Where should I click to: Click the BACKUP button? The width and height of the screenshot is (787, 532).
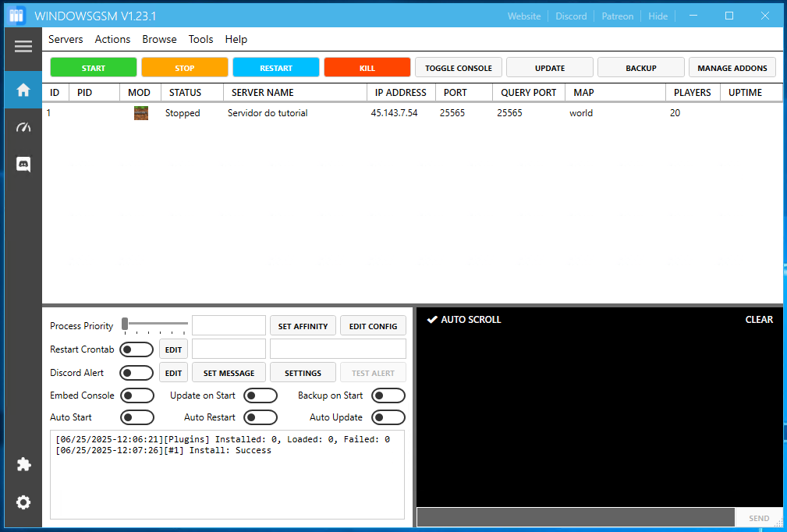click(641, 67)
